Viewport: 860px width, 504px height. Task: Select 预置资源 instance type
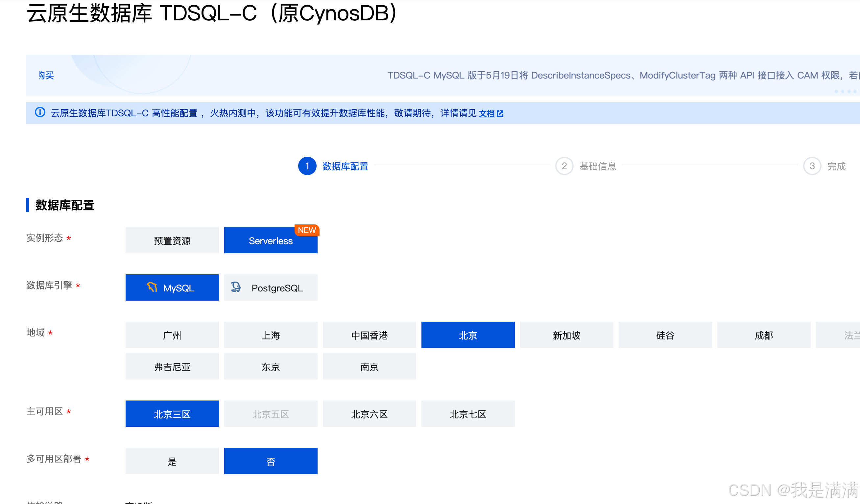(172, 241)
